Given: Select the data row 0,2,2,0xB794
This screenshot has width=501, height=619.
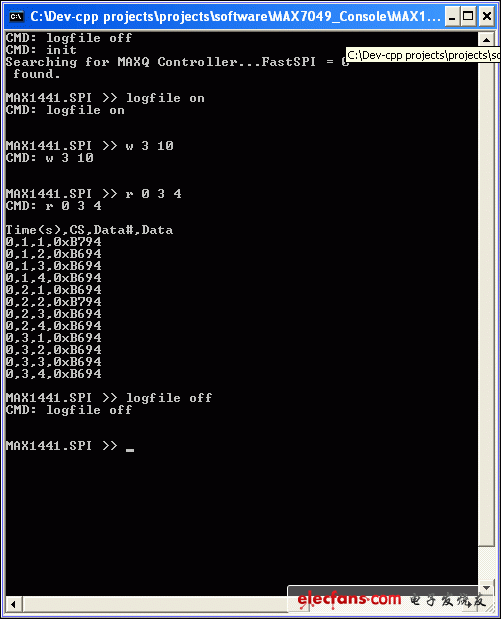Looking at the screenshot, I should click(x=54, y=302).
